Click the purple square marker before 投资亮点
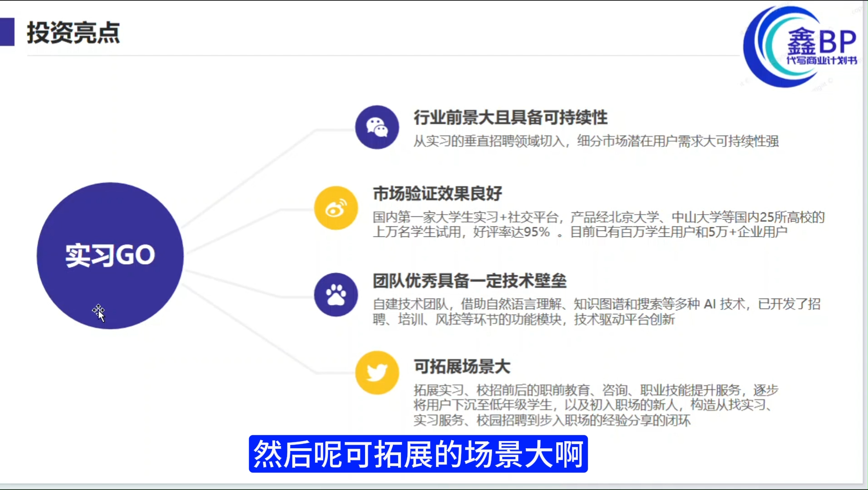Screen dimensions: 868x490 (x=7, y=32)
